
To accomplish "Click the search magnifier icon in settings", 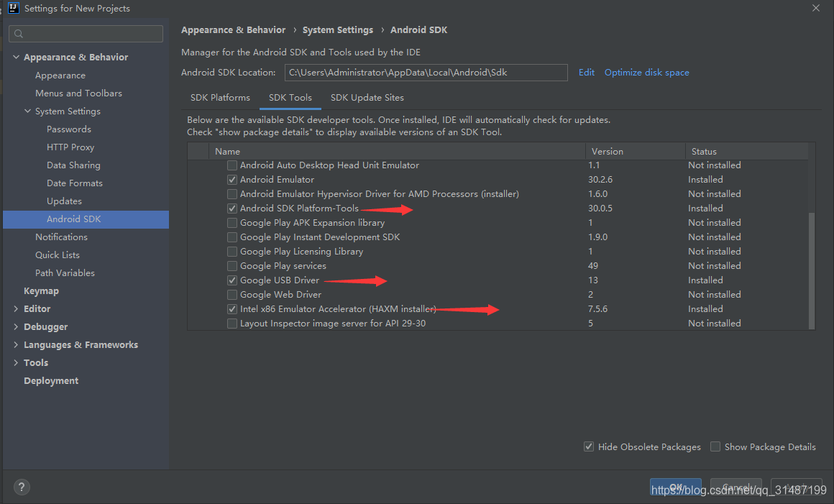I will [19, 34].
